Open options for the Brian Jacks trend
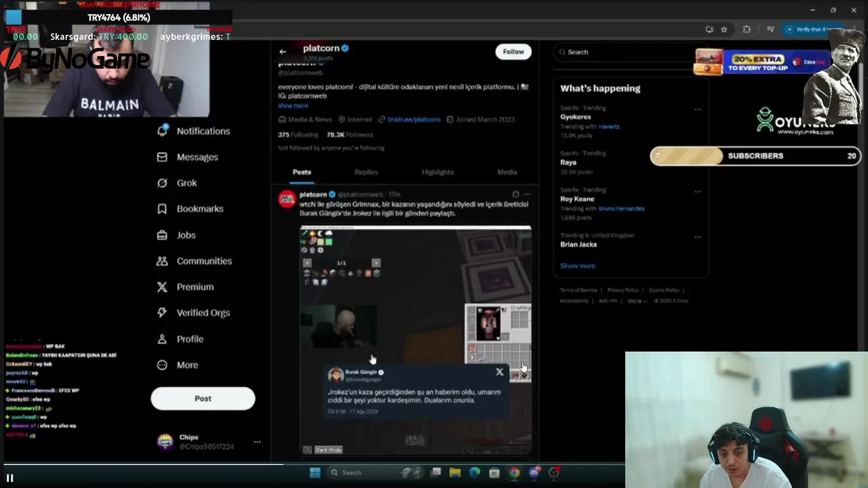The width and height of the screenshot is (868, 488). coord(697,237)
